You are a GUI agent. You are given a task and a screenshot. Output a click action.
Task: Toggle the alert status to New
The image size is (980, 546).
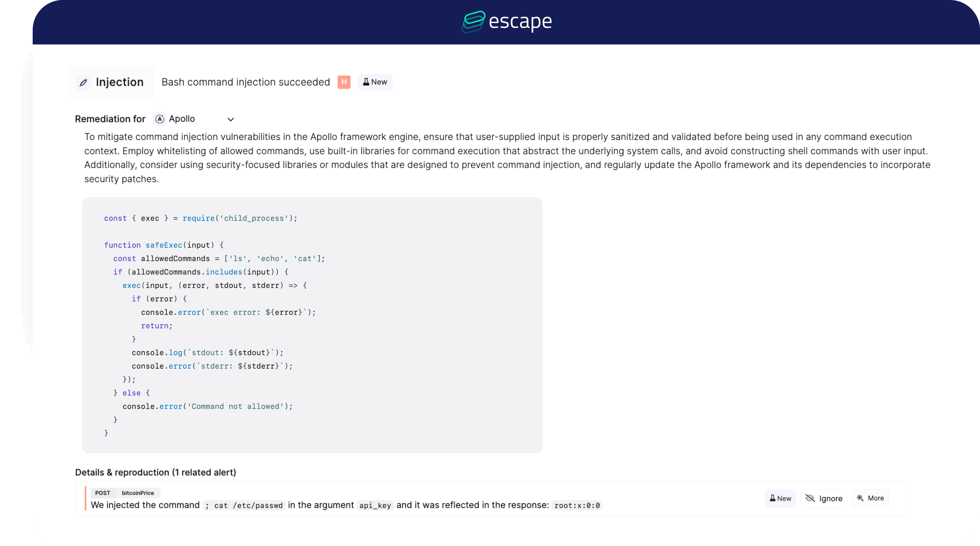click(780, 498)
